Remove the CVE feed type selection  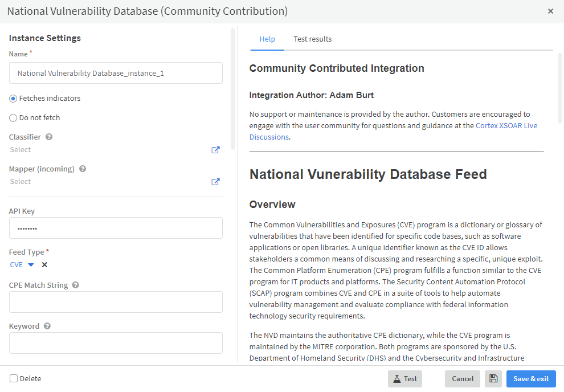point(44,265)
